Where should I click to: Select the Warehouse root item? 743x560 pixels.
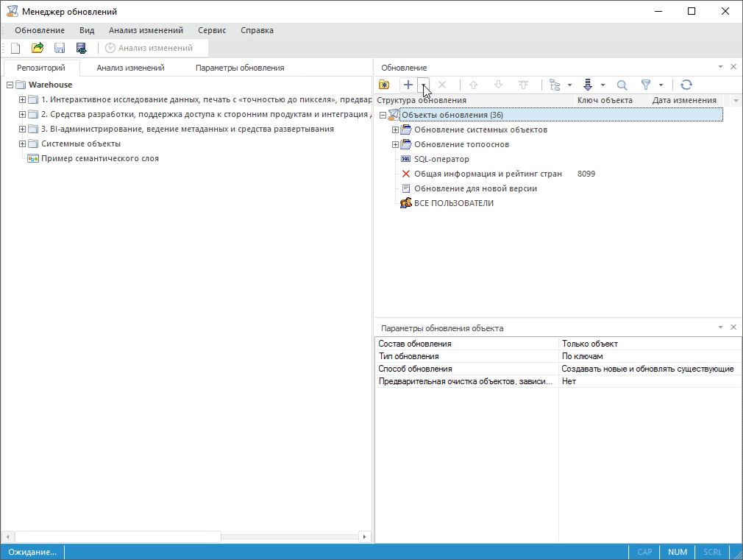(50, 85)
